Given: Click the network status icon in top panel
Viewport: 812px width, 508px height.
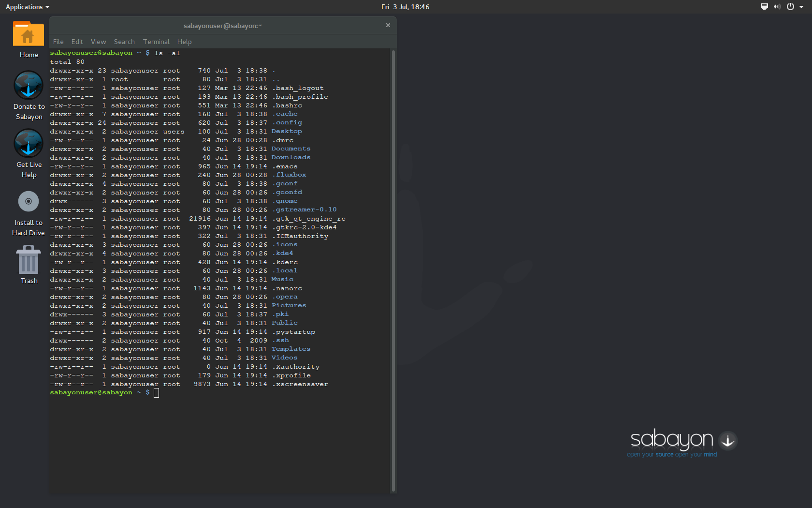Looking at the screenshot, I should coord(764,7).
